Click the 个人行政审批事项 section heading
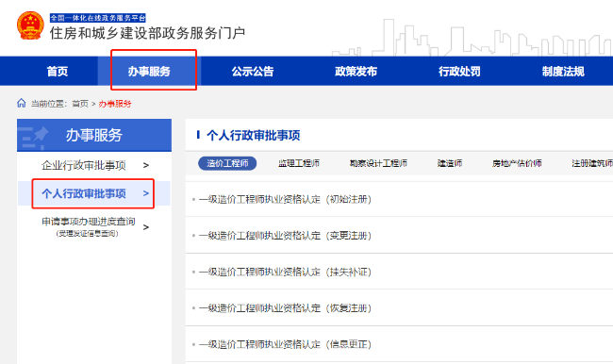 coord(254,136)
